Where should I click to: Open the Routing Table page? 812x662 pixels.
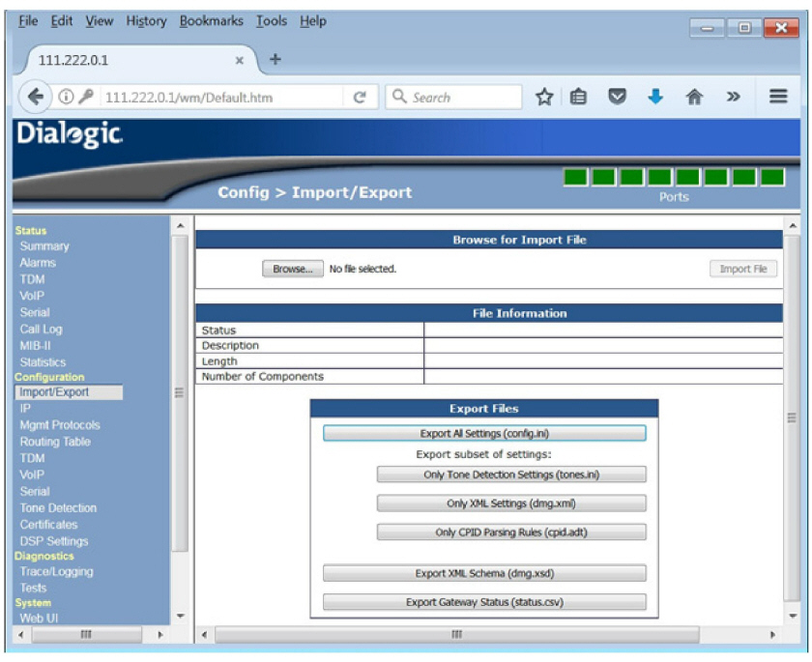point(55,442)
